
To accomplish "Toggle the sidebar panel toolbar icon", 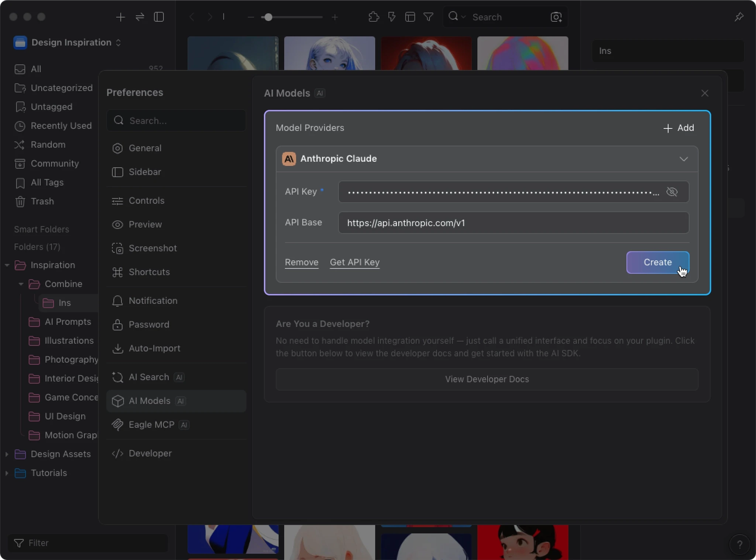I will click(x=159, y=17).
